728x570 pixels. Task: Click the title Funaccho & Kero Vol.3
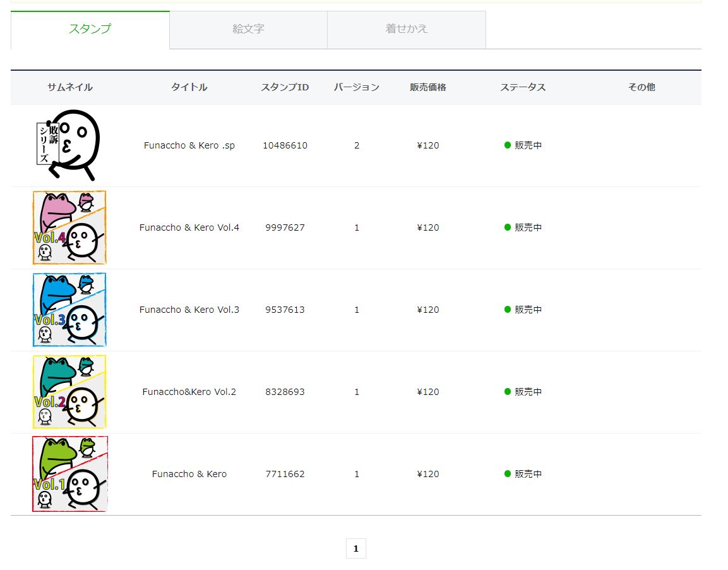tap(189, 310)
